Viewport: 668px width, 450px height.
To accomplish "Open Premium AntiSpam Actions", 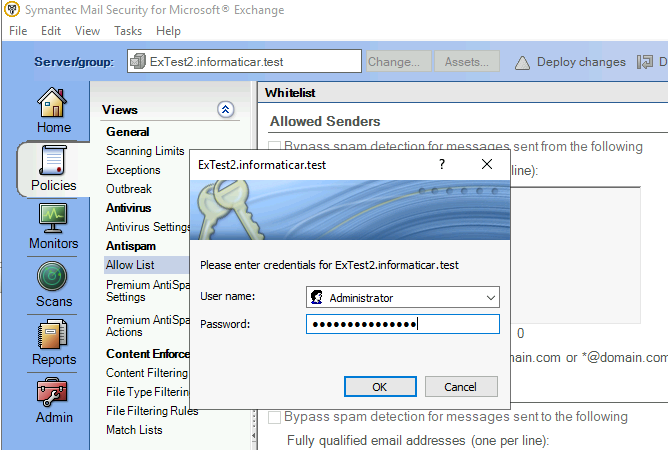I will pyautogui.click(x=147, y=326).
